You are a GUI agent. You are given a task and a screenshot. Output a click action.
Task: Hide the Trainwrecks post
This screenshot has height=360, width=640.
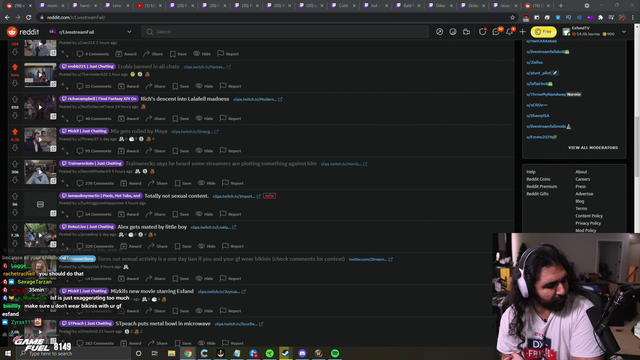207,183
